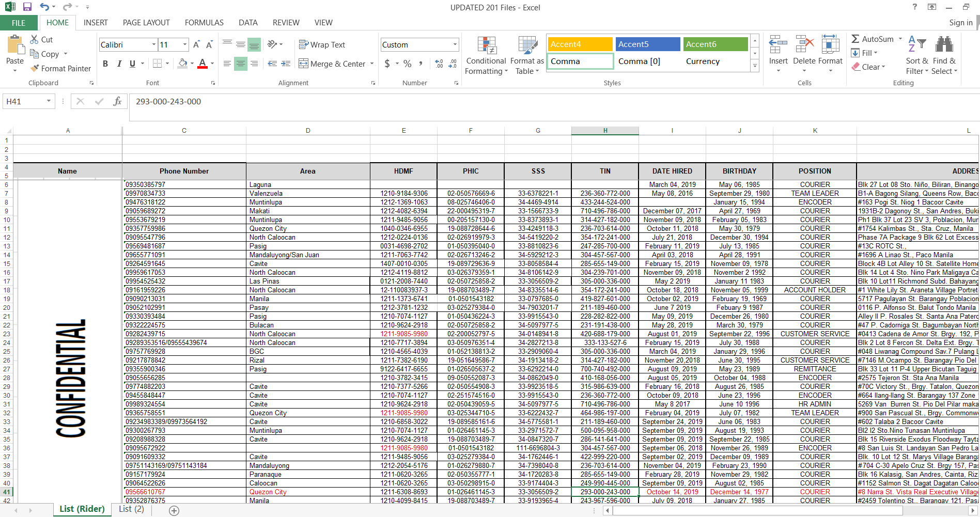Click the Increase Indent icon

(x=286, y=64)
